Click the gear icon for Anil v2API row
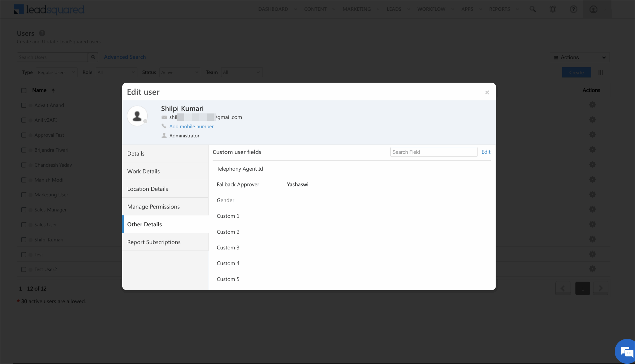Viewport: 635px width, 364px height. [592, 120]
